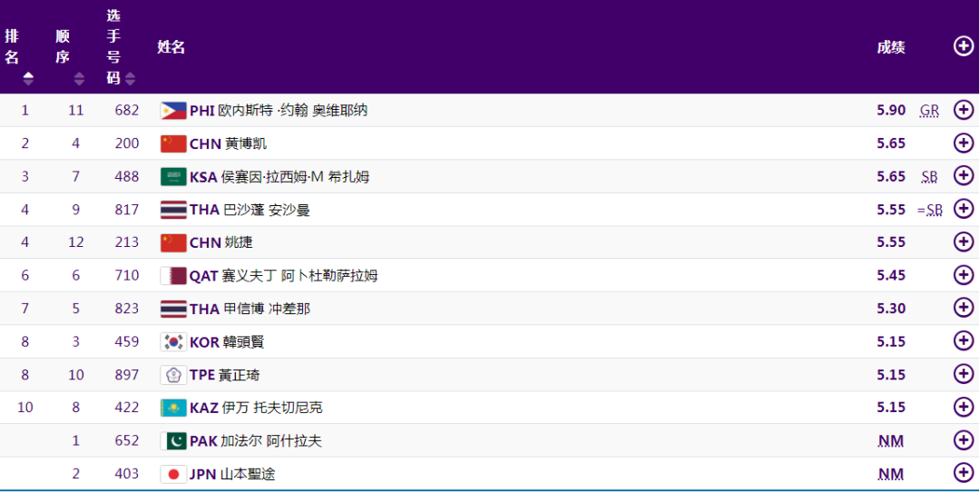Open athlete 甲信博 冲差那 profile

[267, 309]
